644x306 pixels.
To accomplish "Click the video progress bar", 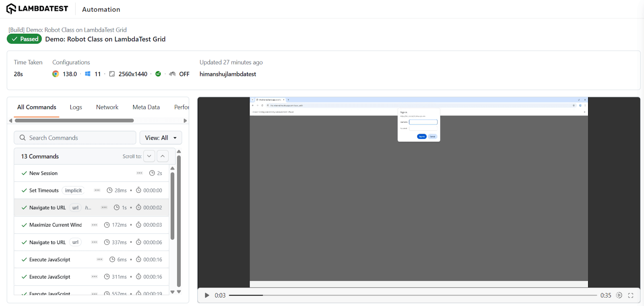I will (x=413, y=295).
